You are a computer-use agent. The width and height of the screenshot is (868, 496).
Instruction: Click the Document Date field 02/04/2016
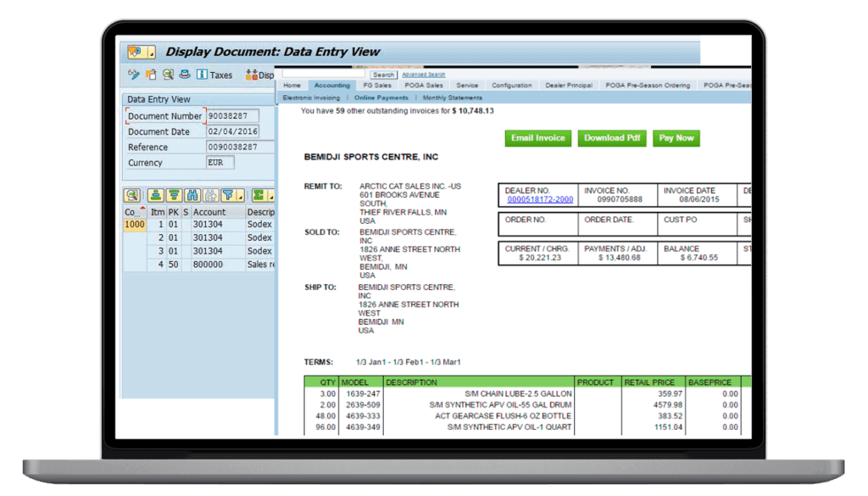point(232,131)
